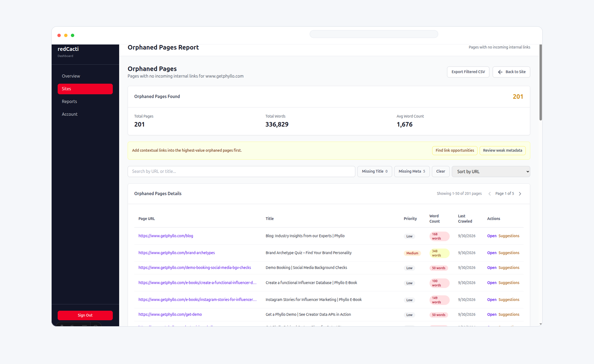The width and height of the screenshot is (594, 364).
Task: Click the 'Page 1 of 5' label
Action: point(505,194)
